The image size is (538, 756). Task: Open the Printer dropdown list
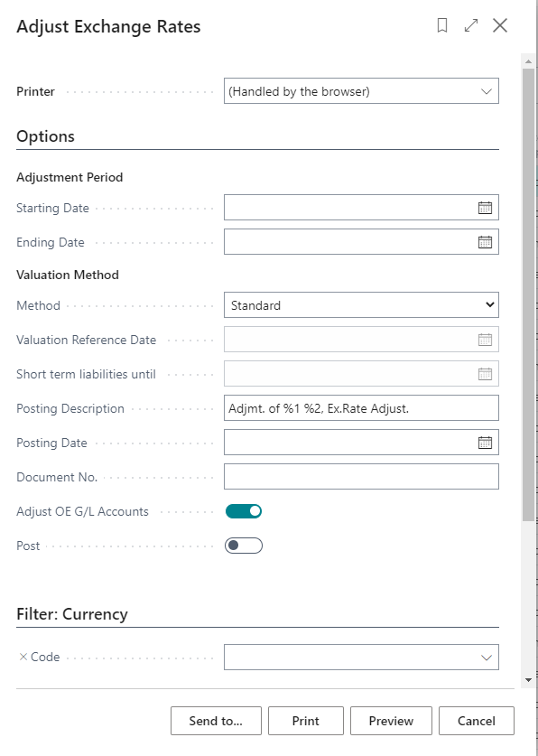(x=361, y=91)
